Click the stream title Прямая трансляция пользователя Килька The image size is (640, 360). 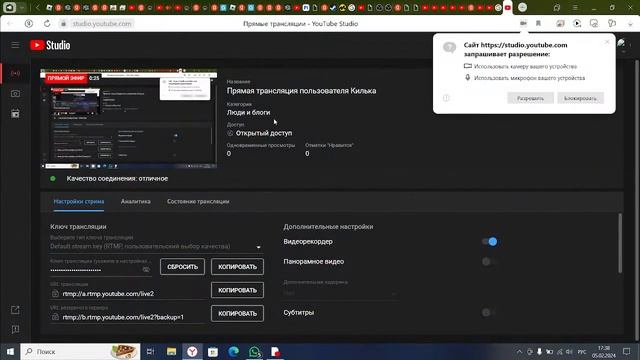click(x=301, y=91)
